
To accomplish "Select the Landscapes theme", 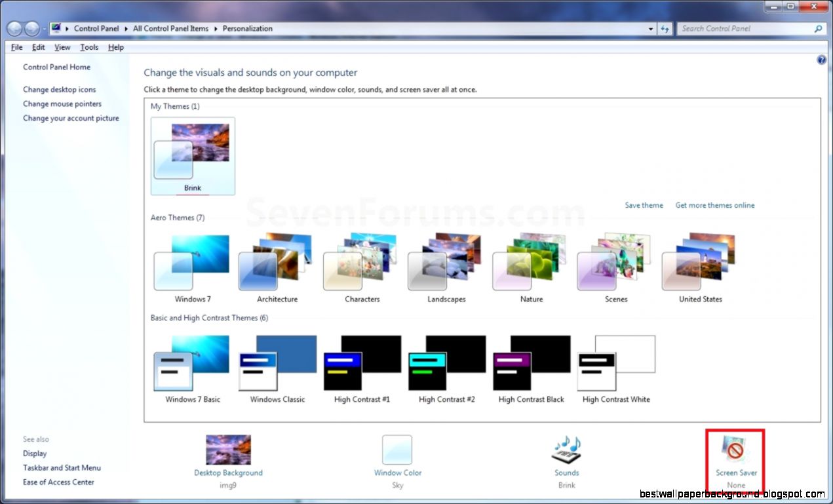I will pyautogui.click(x=446, y=269).
